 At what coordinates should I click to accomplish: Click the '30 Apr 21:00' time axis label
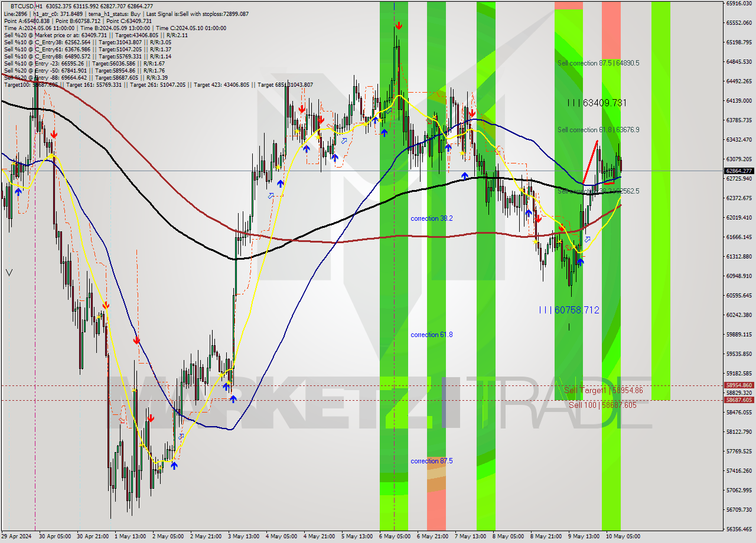tap(93, 537)
